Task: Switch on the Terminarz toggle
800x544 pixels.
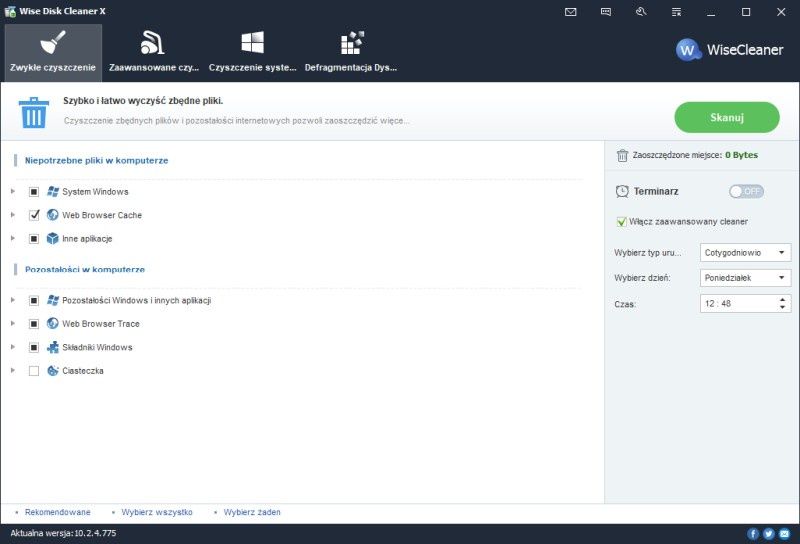Action: [746, 191]
